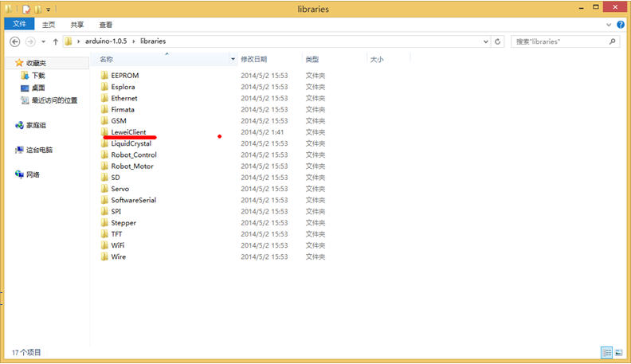The width and height of the screenshot is (631, 364).
Task: Select 收藏夹 in the navigation pane
Action: [36, 63]
